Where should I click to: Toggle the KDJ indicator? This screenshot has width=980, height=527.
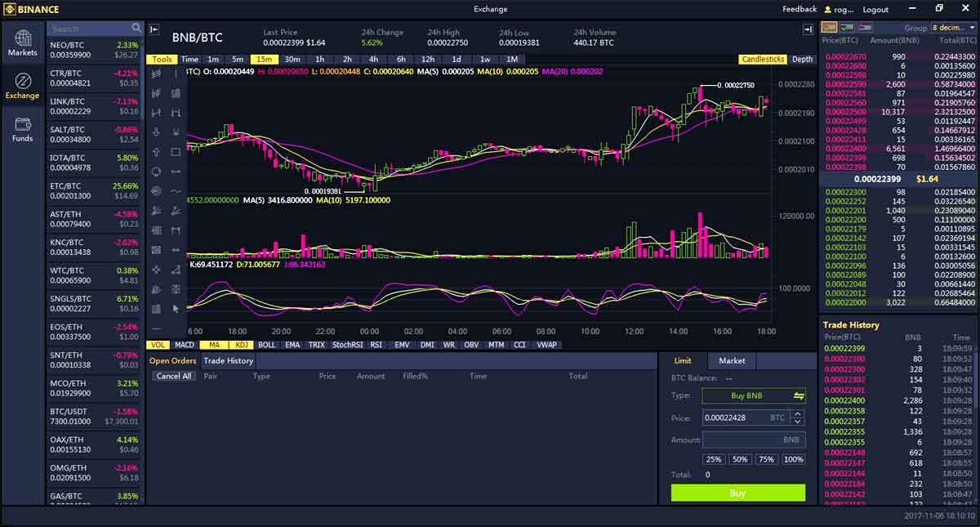(x=242, y=345)
